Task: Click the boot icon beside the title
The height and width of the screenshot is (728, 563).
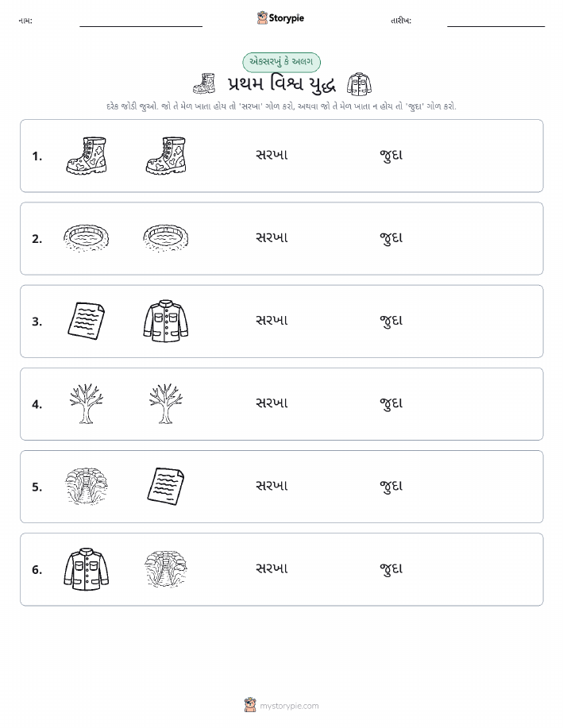Action: pos(204,83)
